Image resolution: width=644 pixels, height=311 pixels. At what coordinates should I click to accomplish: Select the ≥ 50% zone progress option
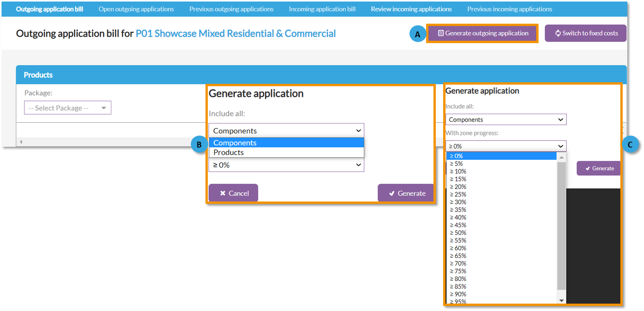tap(458, 233)
